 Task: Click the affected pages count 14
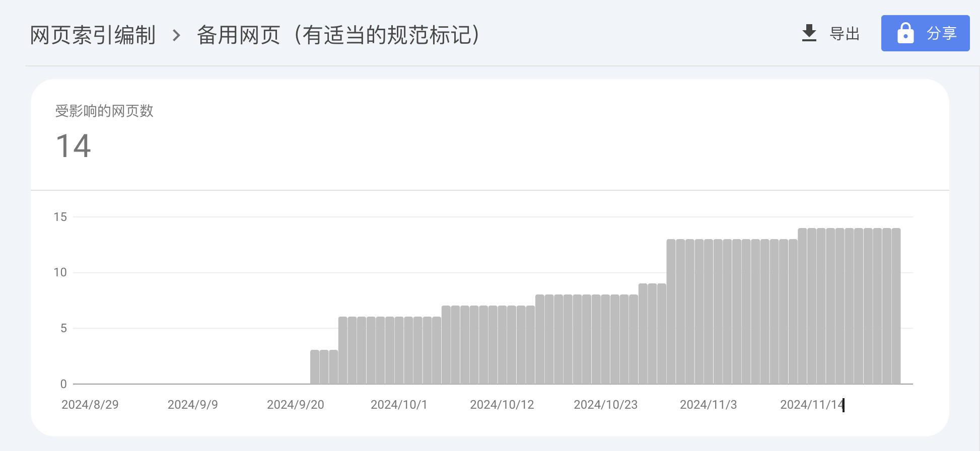tap(74, 146)
